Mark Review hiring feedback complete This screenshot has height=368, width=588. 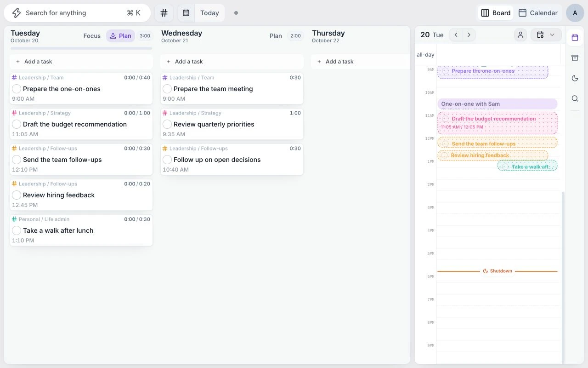pyautogui.click(x=17, y=195)
